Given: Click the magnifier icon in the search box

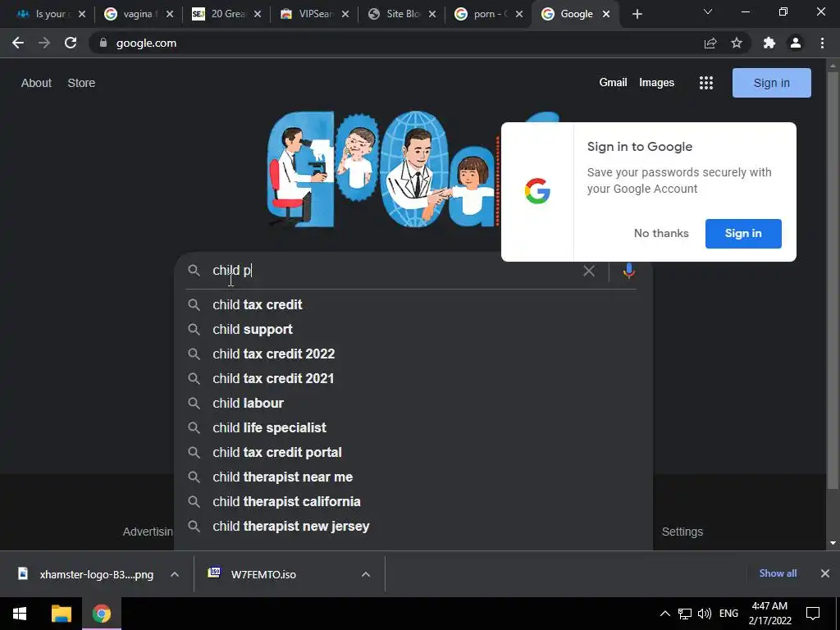Looking at the screenshot, I should [194, 271].
